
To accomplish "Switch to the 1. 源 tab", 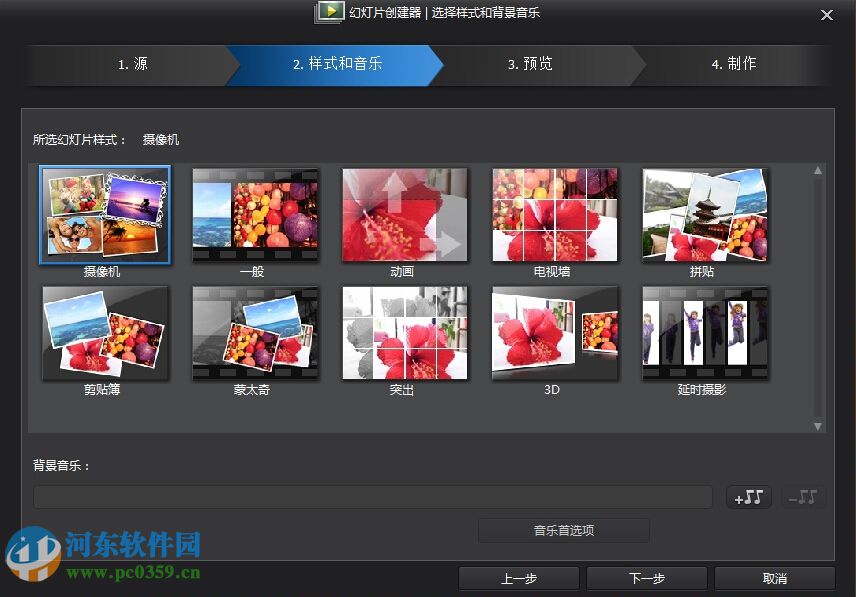I will [x=133, y=65].
